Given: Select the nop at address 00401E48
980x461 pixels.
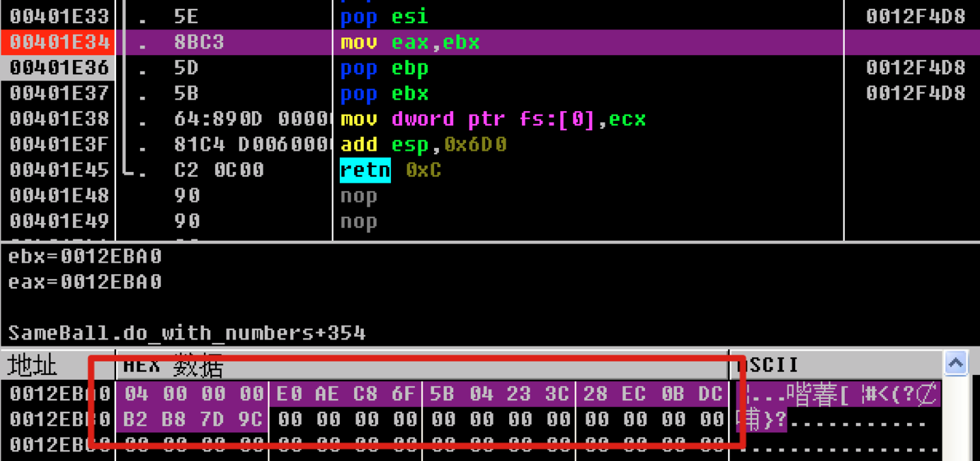Looking at the screenshot, I should 358,196.
